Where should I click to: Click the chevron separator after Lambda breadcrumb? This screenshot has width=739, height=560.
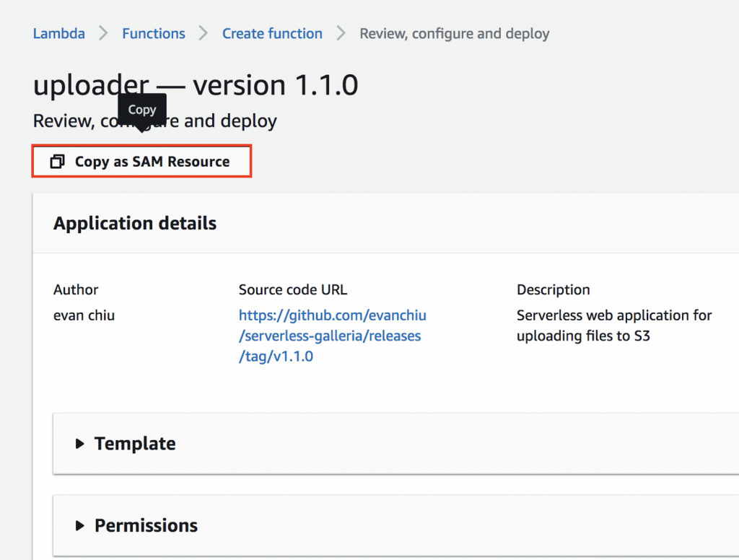(x=102, y=33)
